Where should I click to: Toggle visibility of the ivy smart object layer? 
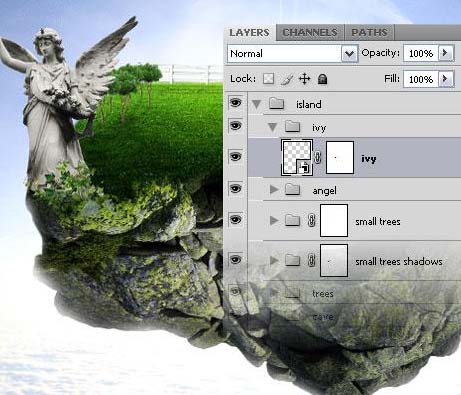click(x=236, y=156)
